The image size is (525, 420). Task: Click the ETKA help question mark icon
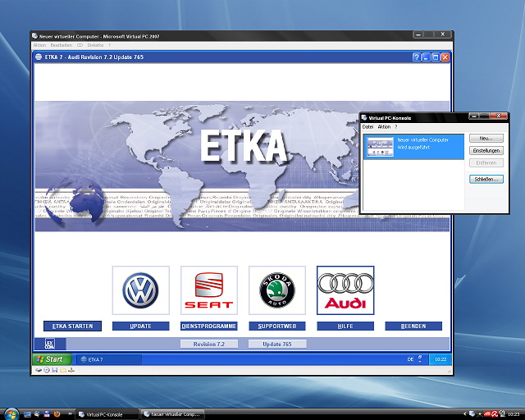[x=416, y=57]
